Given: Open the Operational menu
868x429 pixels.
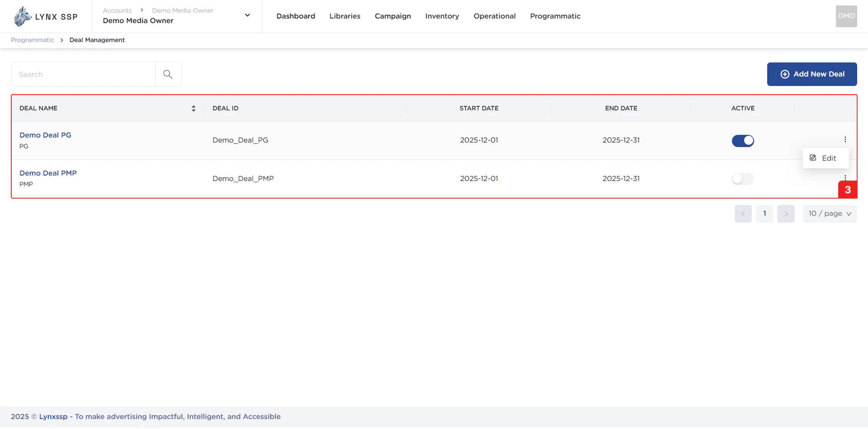Looking at the screenshot, I should click(495, 16).
